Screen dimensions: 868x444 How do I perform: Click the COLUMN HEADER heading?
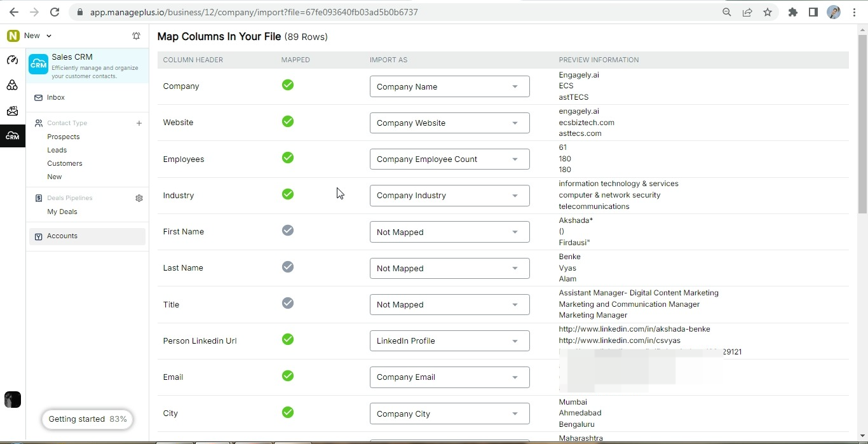193,60
